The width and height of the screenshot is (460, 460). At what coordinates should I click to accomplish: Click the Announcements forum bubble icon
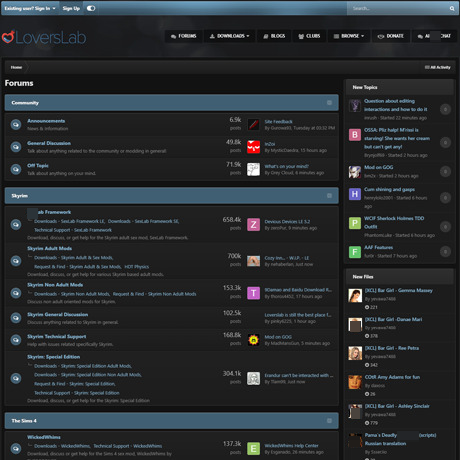[x=16, y=124]
